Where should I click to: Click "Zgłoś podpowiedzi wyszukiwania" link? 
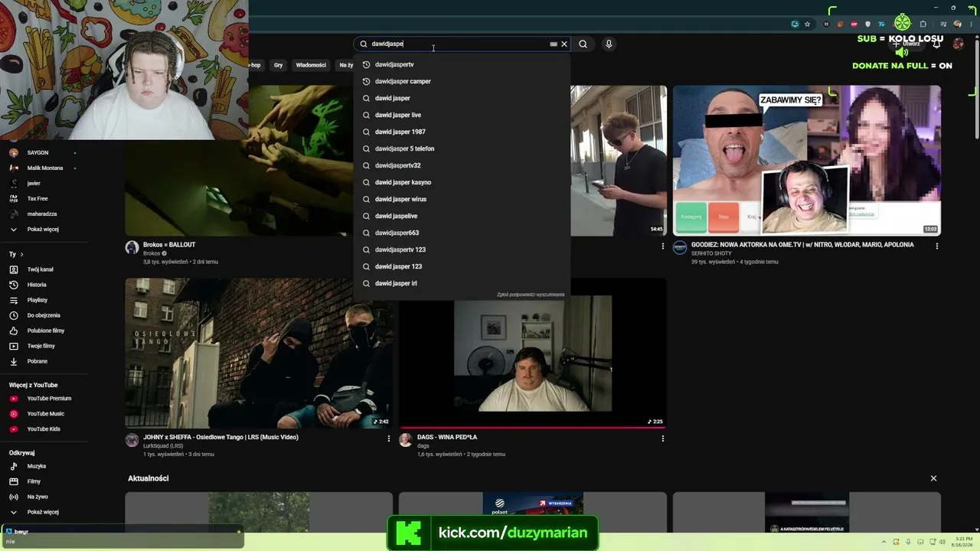coord(531,295)
